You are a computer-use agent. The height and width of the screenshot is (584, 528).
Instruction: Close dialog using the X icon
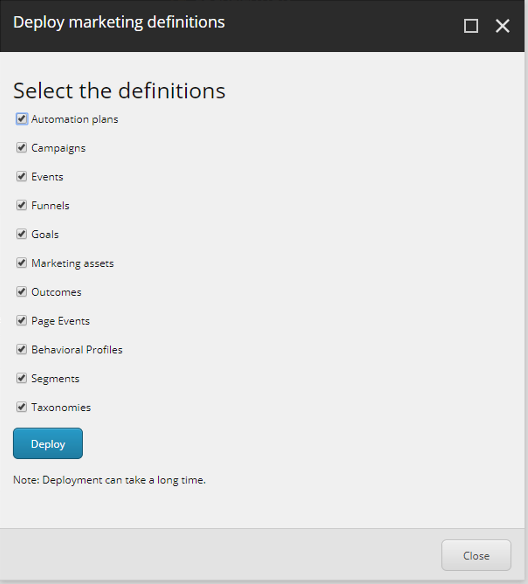click(502, 26)
